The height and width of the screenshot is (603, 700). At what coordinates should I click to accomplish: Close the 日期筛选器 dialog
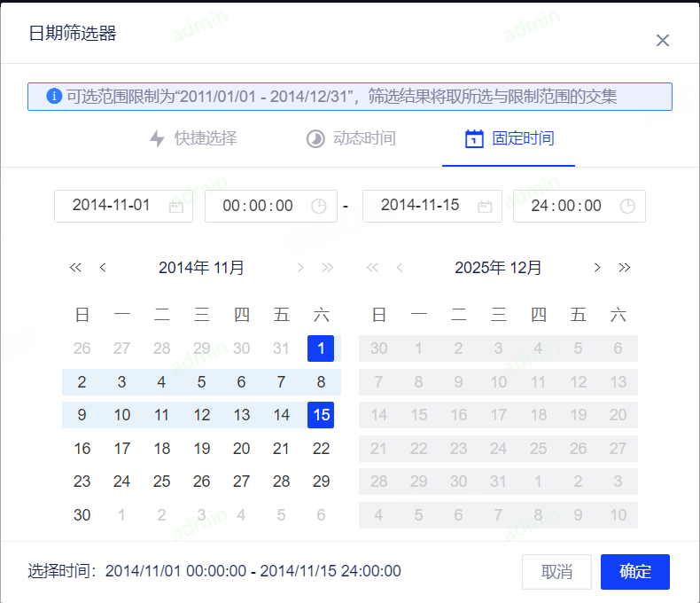[662, 41]
